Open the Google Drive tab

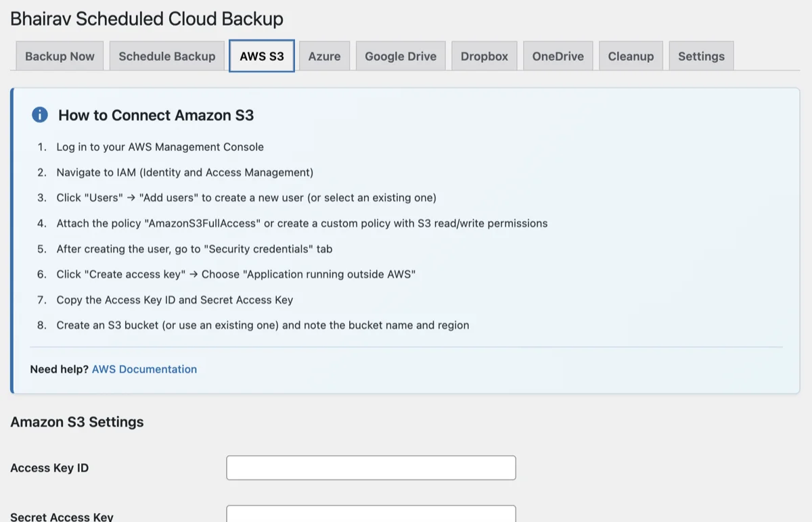click(400, 56)
